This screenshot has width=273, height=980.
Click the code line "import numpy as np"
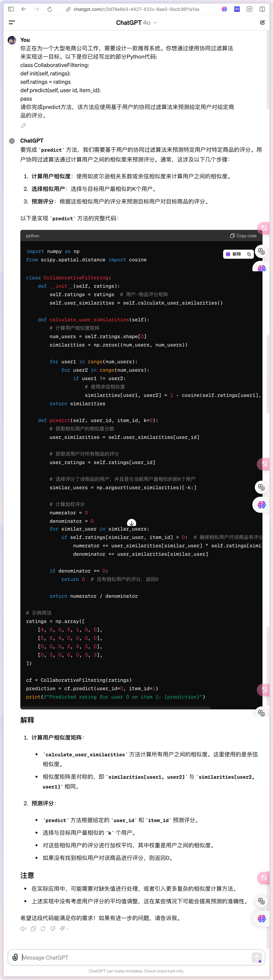pos(53,252)
